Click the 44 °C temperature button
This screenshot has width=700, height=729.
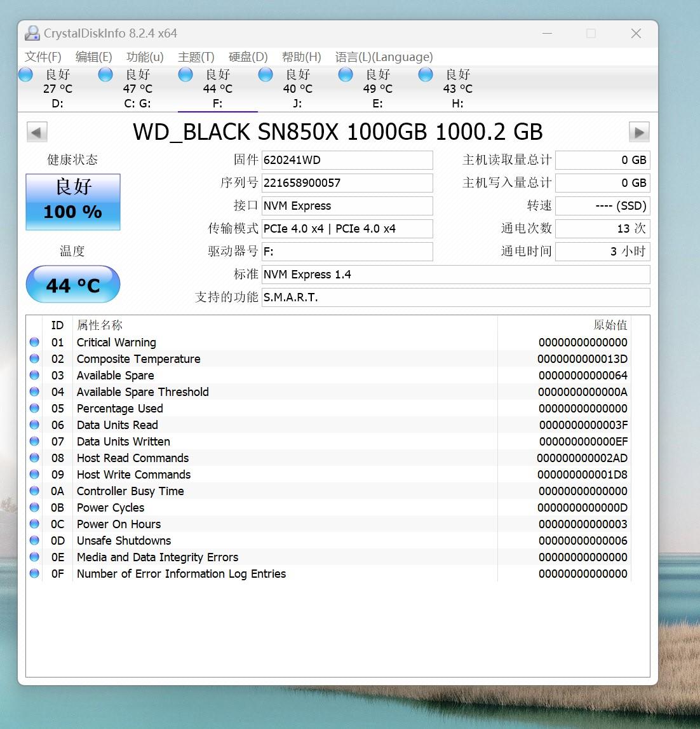pos(73,285)
